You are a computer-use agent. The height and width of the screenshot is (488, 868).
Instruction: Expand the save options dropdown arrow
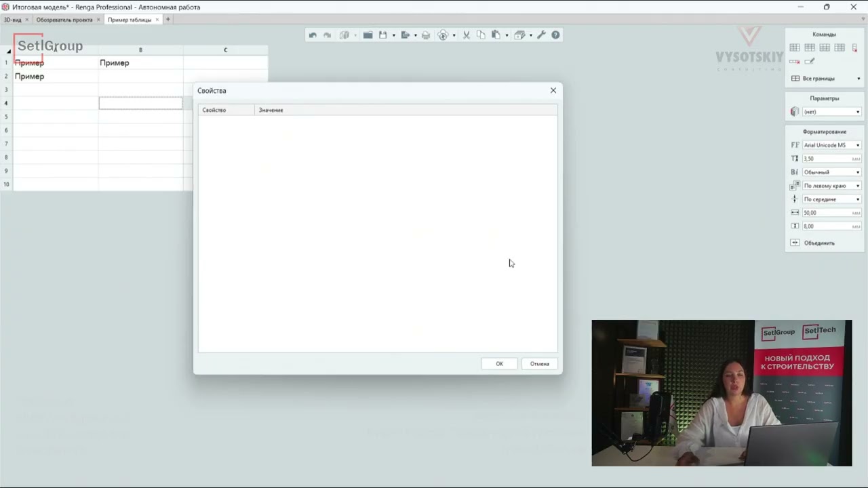tap(393, 35)
